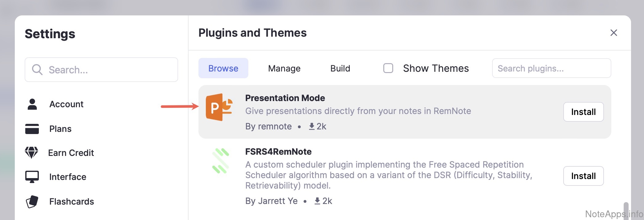The width and height of the screenshot is (644, 220).
Task: Click the settings search magnifier icon
Action: point(37,70)
